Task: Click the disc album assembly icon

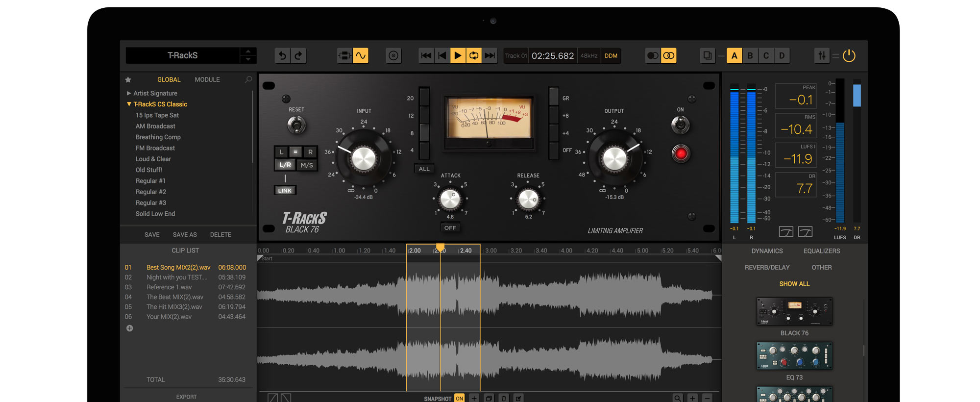Action: tap(393, 56)
